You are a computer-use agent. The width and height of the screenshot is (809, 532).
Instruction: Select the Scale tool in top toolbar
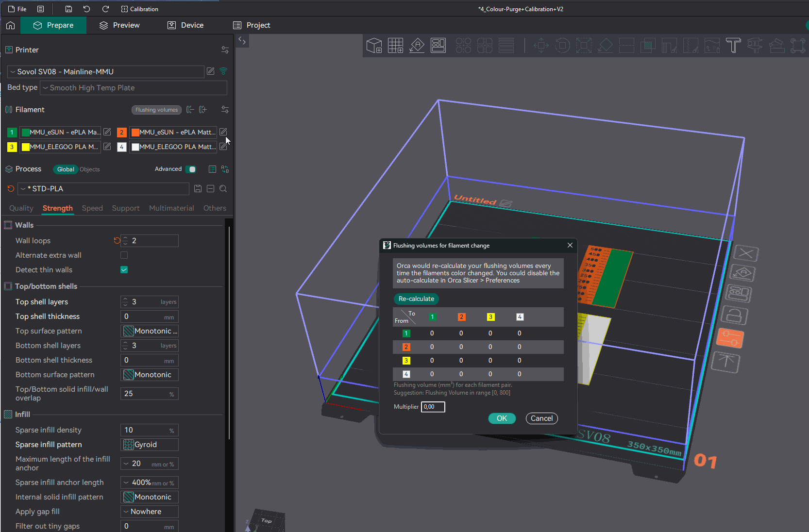tap(584, 46)
